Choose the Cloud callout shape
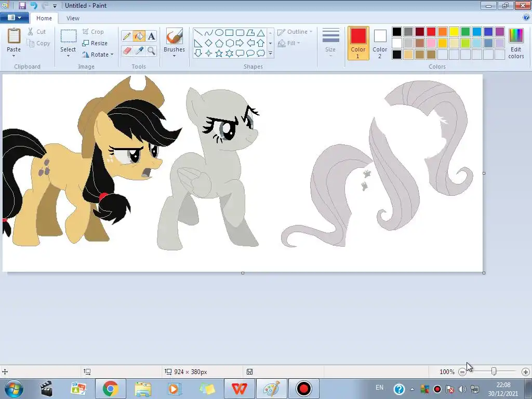The width and height of the screenshot is (532, 399). click(261, 54)
